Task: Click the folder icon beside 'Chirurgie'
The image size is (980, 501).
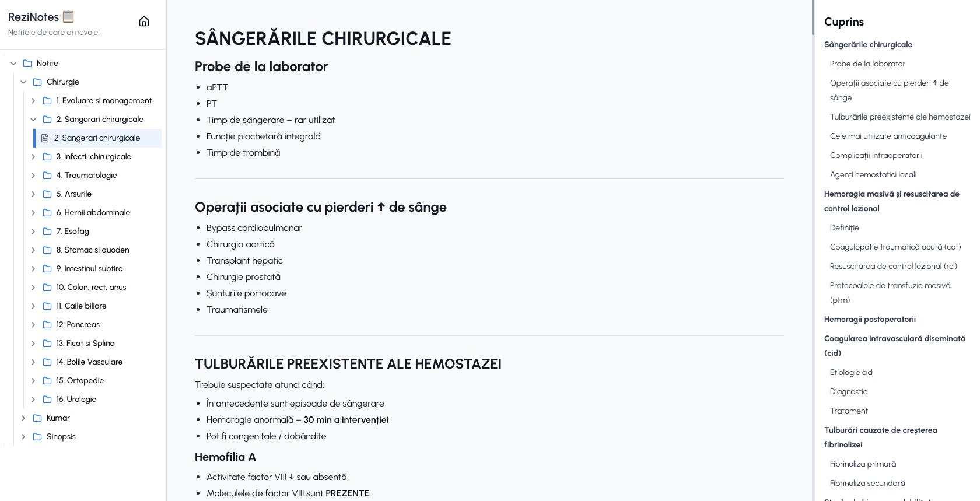Action: coord(37,82)
